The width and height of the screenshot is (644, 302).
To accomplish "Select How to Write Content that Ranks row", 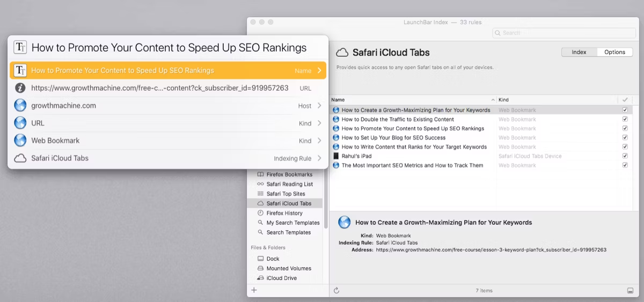I will point(480,146).
